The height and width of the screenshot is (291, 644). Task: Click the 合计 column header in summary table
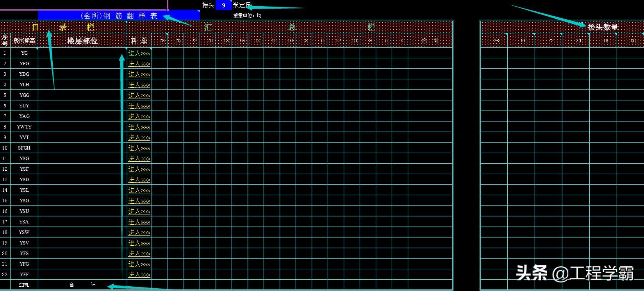(430, 41)
